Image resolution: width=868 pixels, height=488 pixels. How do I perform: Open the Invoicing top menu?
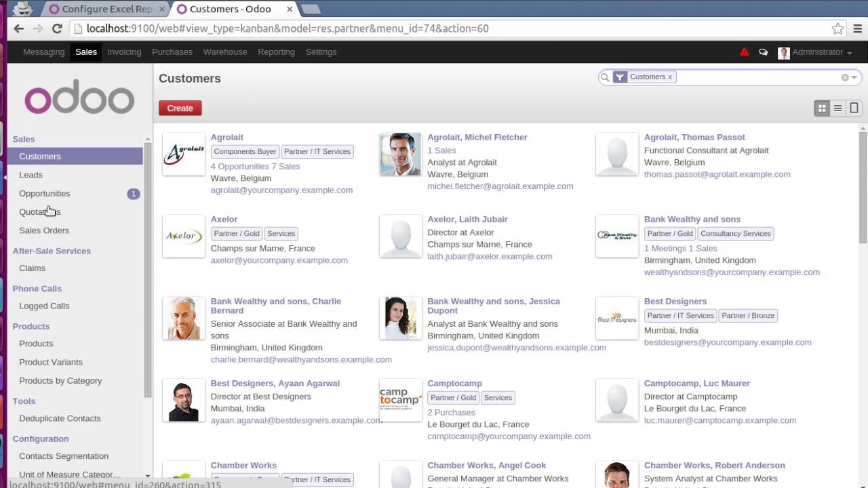(124, 52)
